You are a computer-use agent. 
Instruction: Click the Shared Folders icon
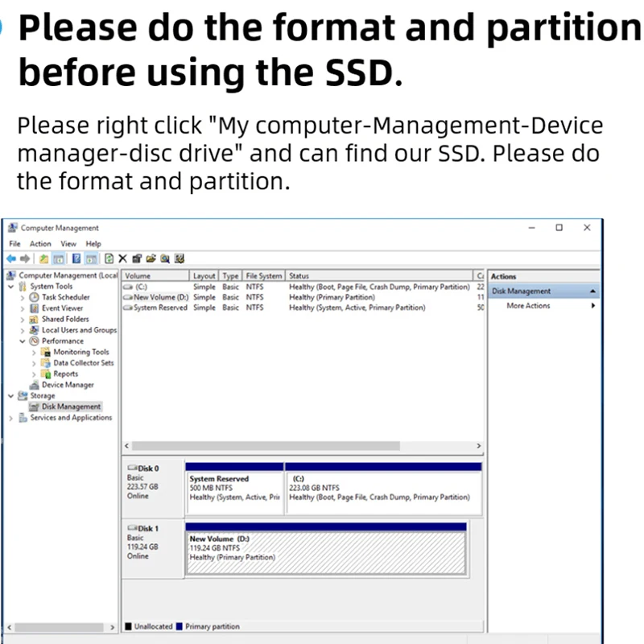pyautogui.click(x=35, y=319)
